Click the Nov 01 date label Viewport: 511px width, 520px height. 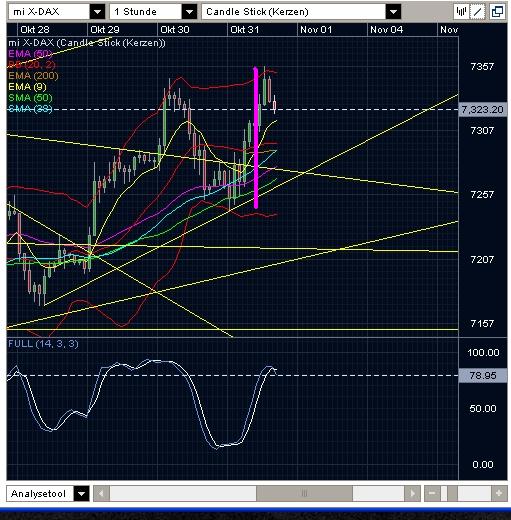pos(316,30)
